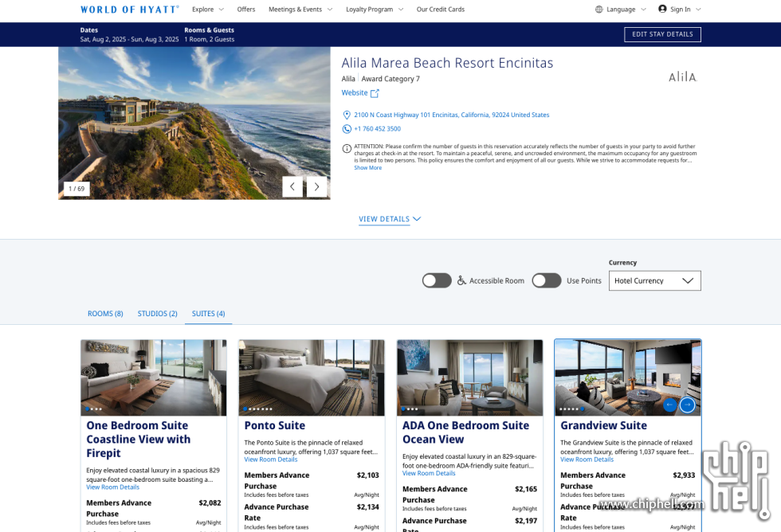Click the Alila brand logo
Image resolution: width=781 pixels, height=532 pixels.
click(682, 76)
